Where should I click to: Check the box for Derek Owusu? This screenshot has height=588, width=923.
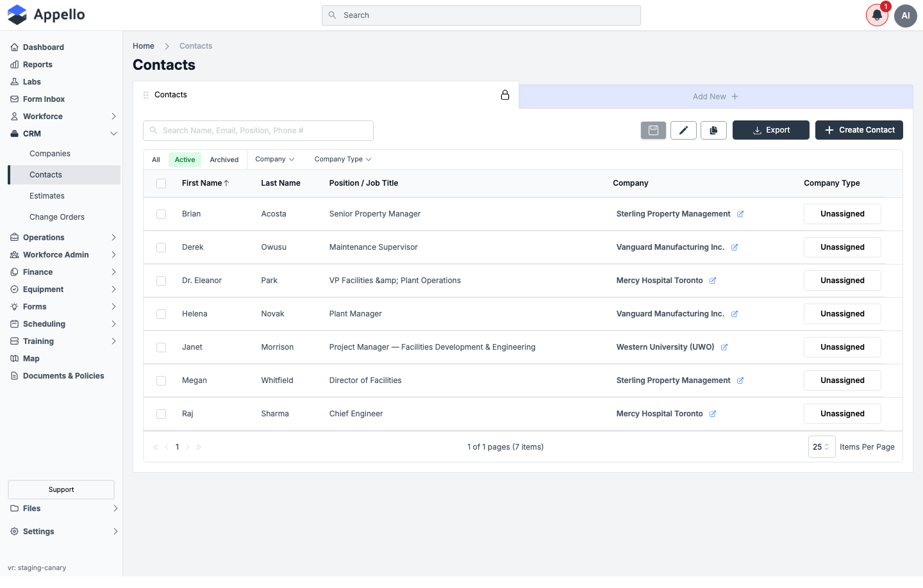tap(162, 247)
